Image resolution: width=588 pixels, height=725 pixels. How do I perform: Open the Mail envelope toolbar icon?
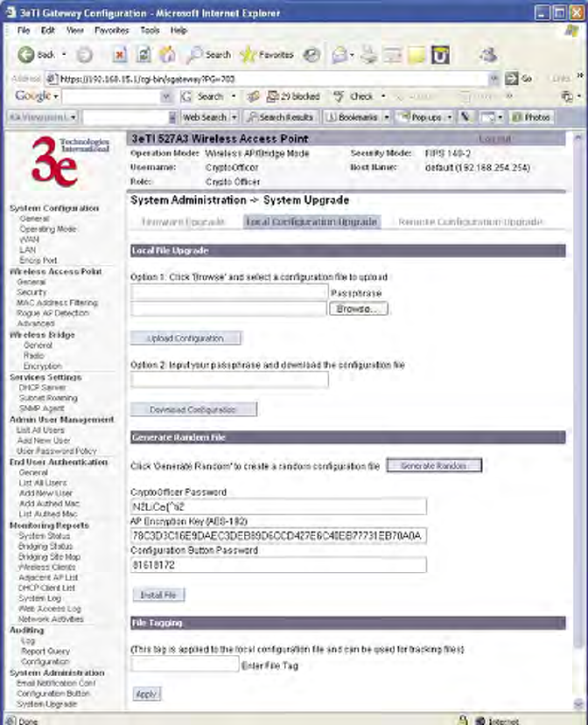[339, 55]
